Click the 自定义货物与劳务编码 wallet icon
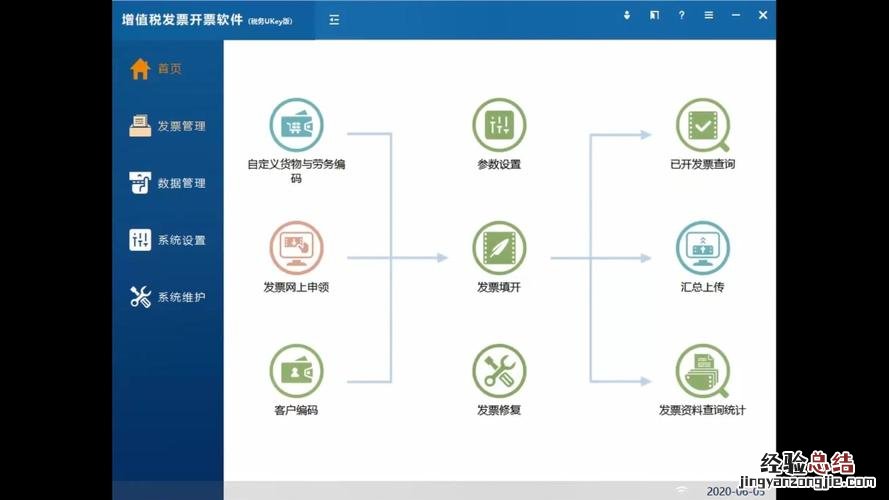This screenshot has height=500, width=889. pyautogui.click(x=296, y=125)
